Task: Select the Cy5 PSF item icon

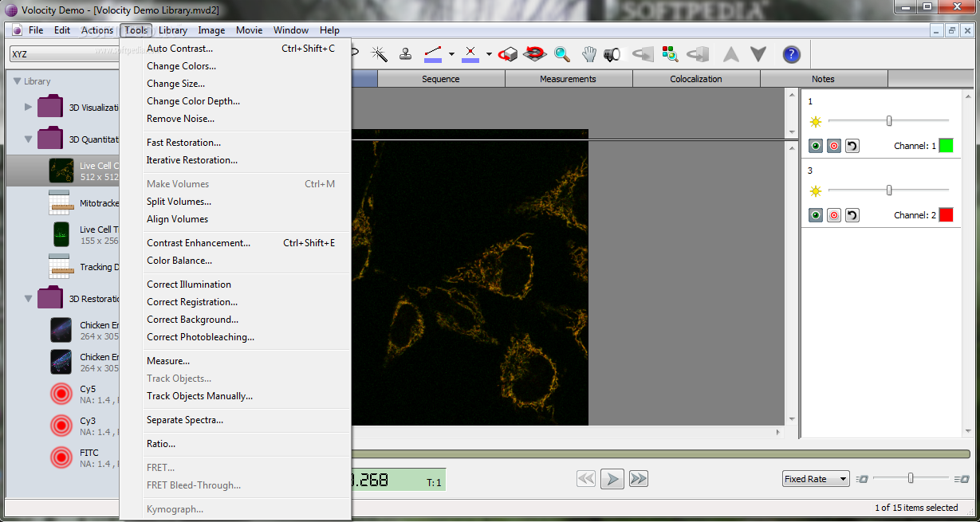Action: pos(61,394)
